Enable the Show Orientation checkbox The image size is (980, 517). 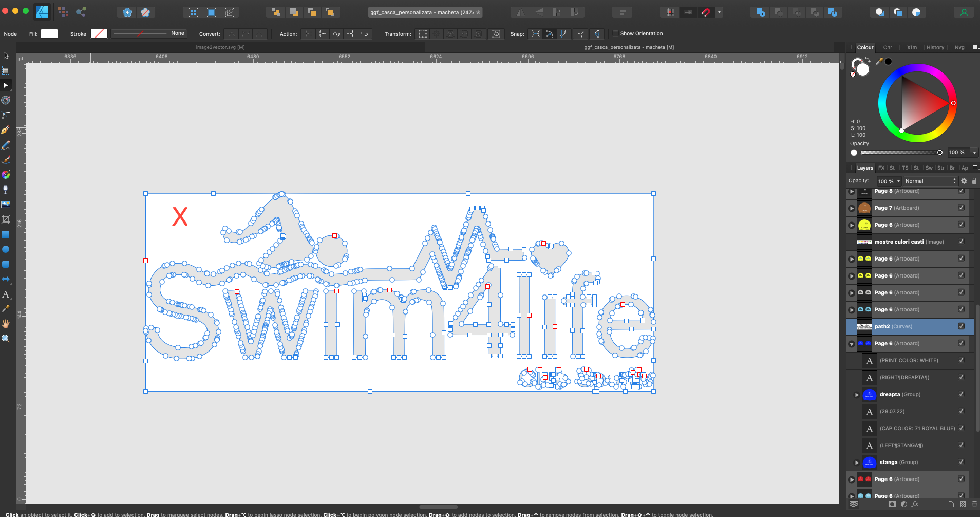point(615,34)
